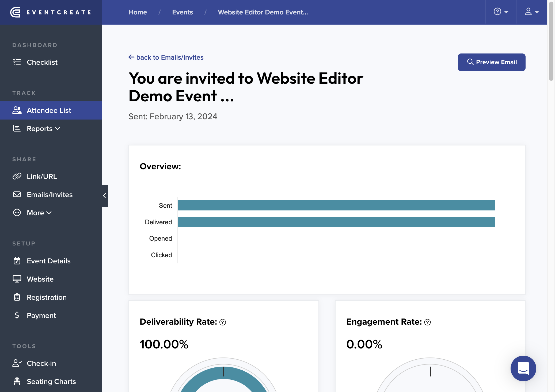
Task: Open the user account dropdown
Action: tap(531, 12)
